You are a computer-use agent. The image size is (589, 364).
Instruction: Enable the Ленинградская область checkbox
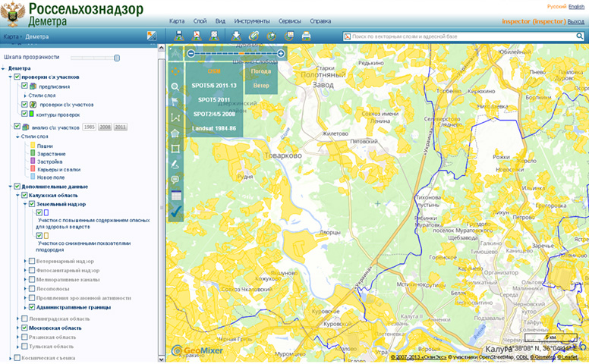(x=24, y=318)
